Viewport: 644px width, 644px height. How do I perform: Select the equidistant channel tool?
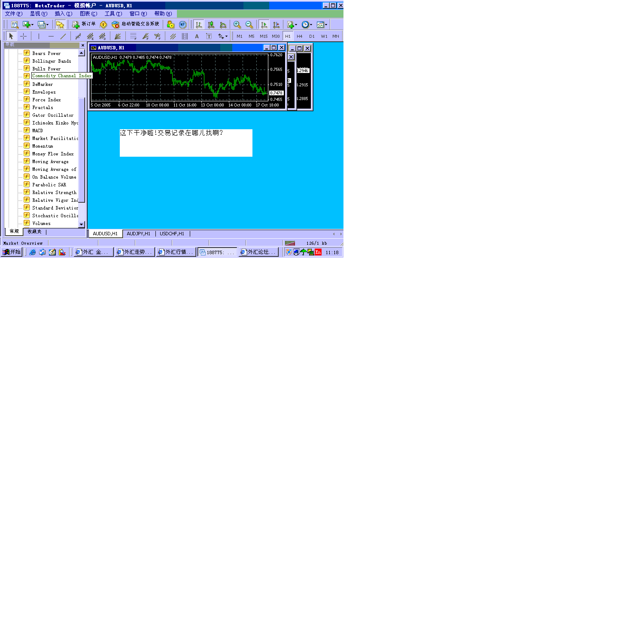pos(78,36)
